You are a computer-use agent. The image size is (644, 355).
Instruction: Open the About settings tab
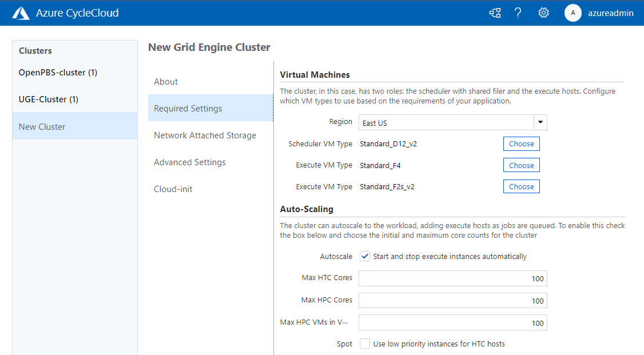(x=166, y=82)
